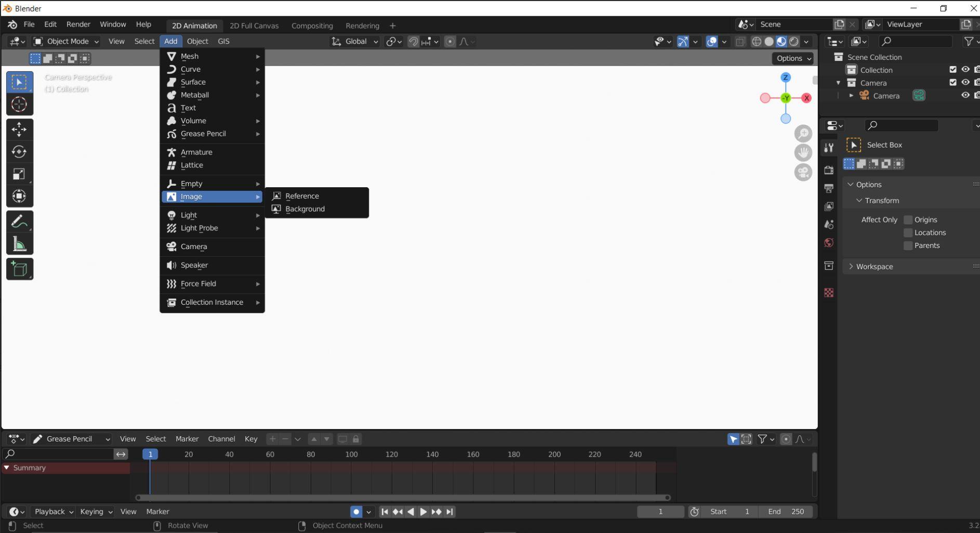Image resolution: width=980 pixels, height=533 pixels.
Task: Click the blue Z axis gizmo ball
Action: (x=786, y=77)
